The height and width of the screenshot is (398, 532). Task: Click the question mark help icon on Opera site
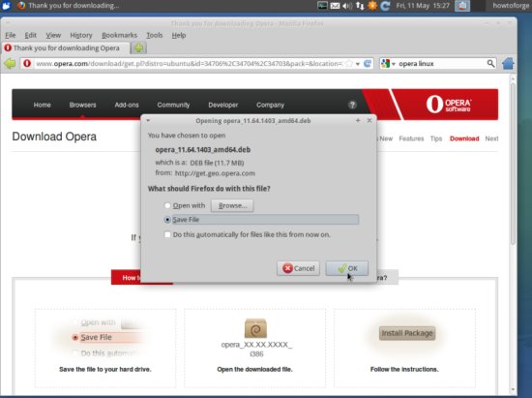click(x=352, y=105)
